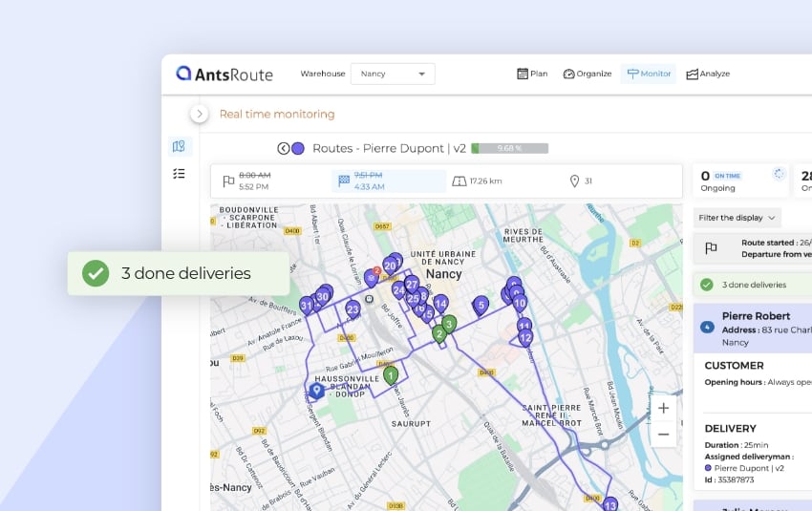Viewport: 812px width, 511px height.
Task: Toggle the 3 done deliveries row in panel
Action: point(752,285)
